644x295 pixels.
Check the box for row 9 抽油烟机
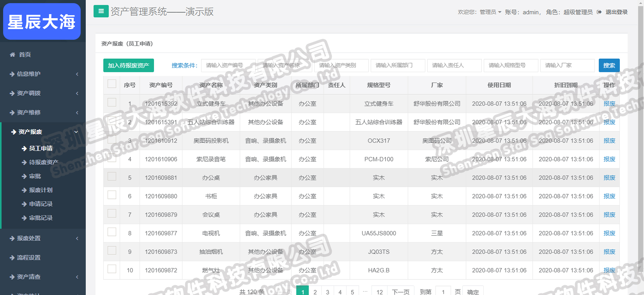(x=112, y=251)
